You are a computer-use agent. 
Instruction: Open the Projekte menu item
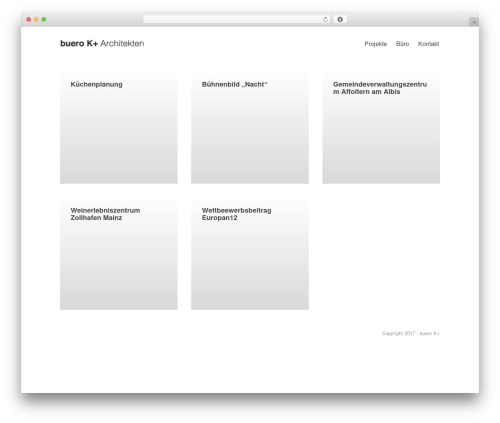376,44
